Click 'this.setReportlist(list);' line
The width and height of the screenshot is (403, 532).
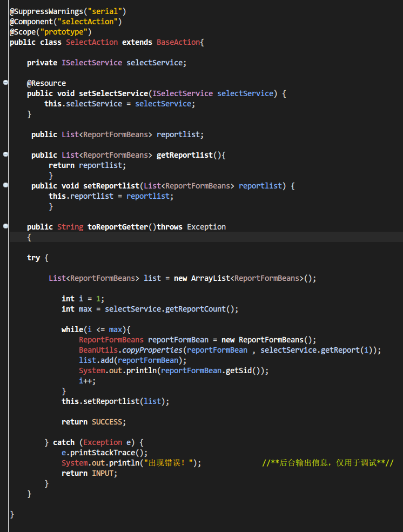(116, 401)
